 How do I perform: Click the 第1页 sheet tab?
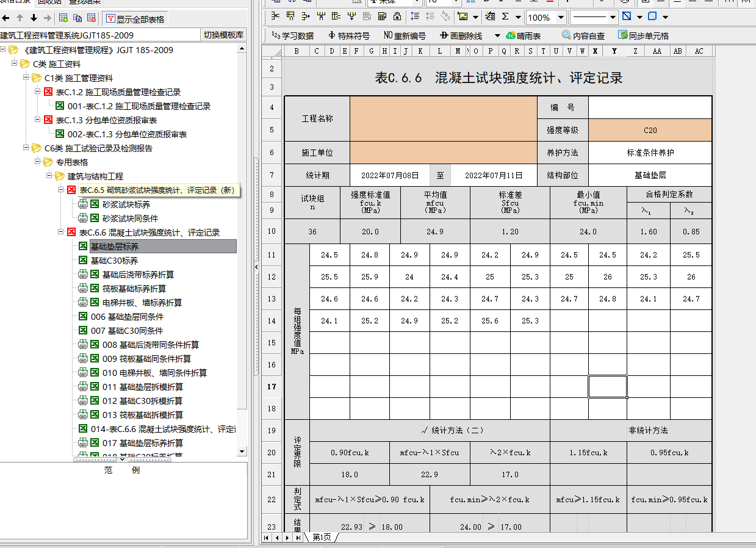pyautogui.click(x=322, y=537)
